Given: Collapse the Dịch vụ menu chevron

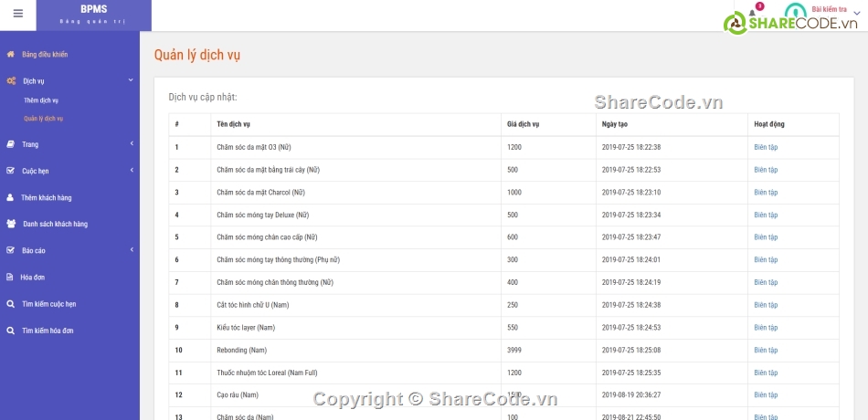Looking at the screenshot, I should tap(131, 80).
